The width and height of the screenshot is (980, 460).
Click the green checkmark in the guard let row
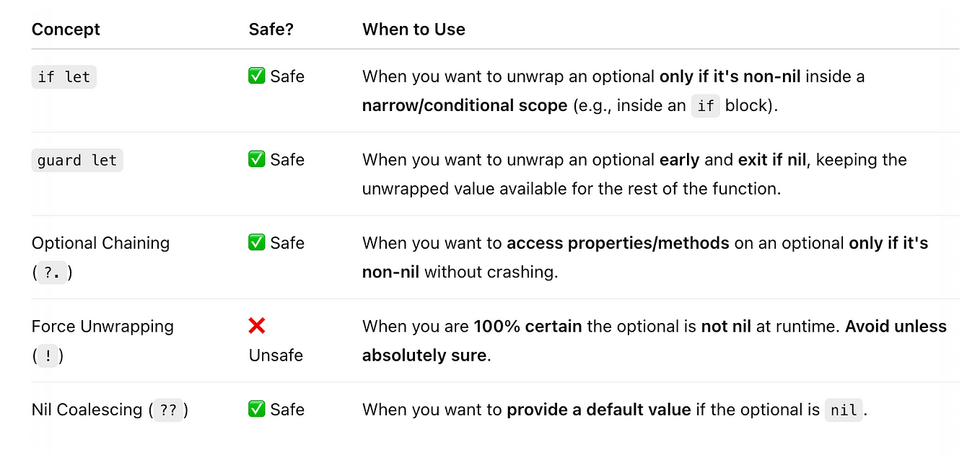point(257,159)
